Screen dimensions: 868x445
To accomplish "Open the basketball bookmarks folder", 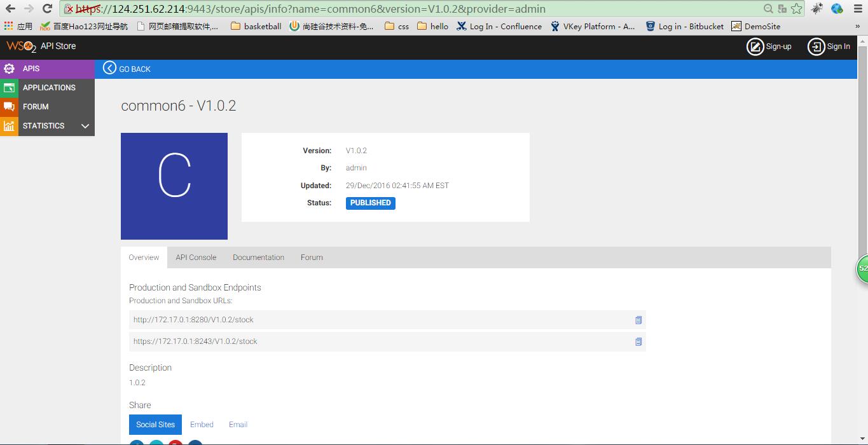I will coord(256,26).
